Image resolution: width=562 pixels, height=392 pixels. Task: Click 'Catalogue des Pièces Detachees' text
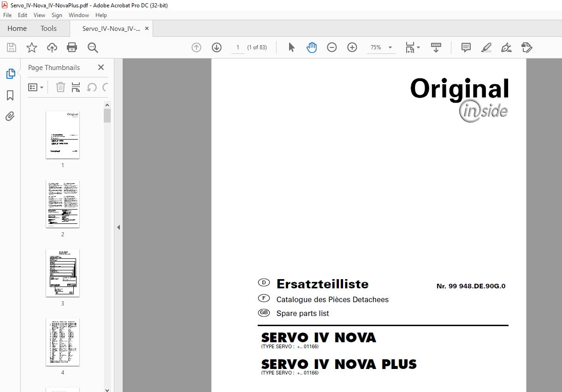tap(332, 299)
